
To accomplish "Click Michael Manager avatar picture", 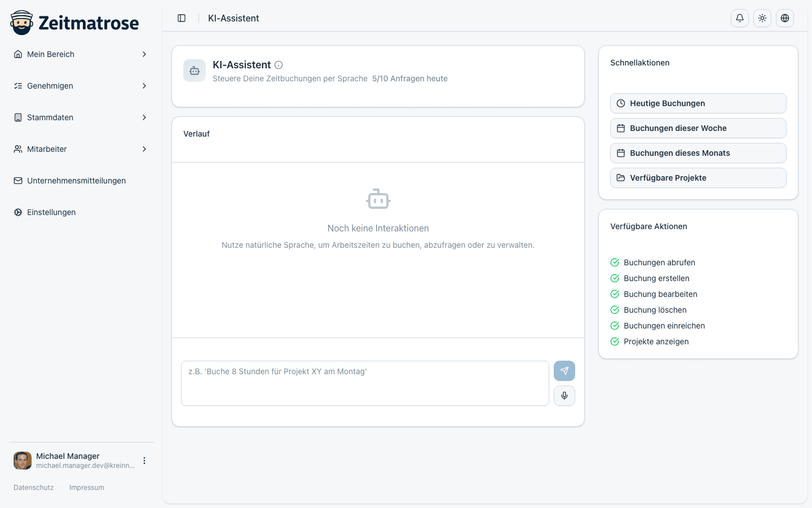I will tap(23, 461).
